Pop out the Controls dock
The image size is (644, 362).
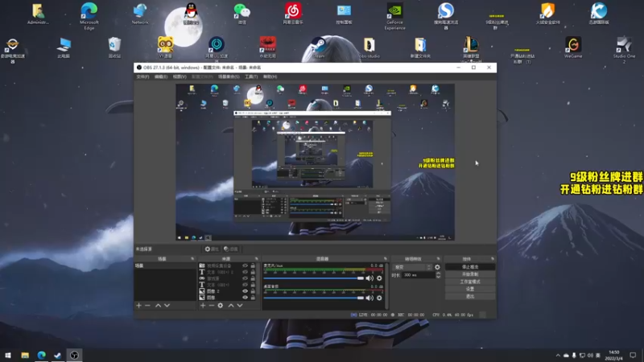click(x=493, y=259)
